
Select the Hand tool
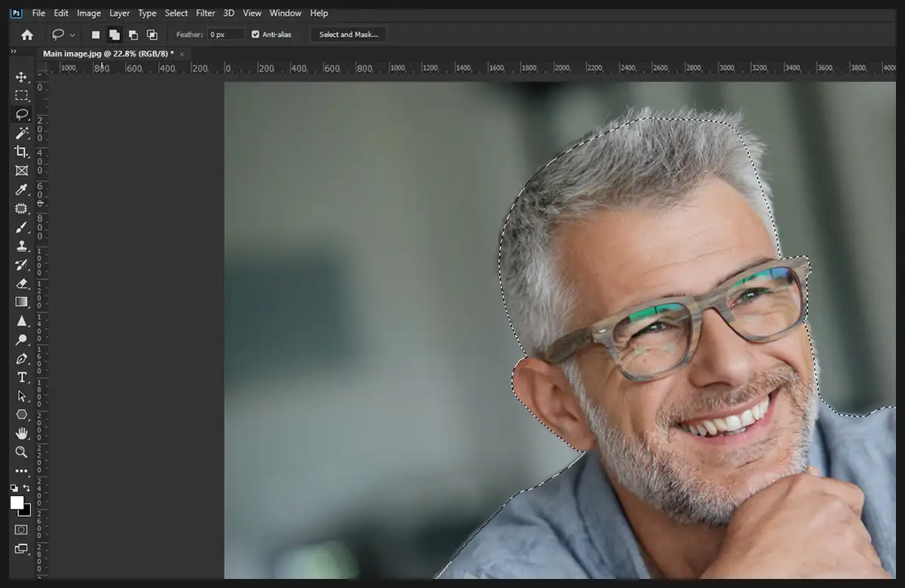pyautogui.click(x=21, y=433)
